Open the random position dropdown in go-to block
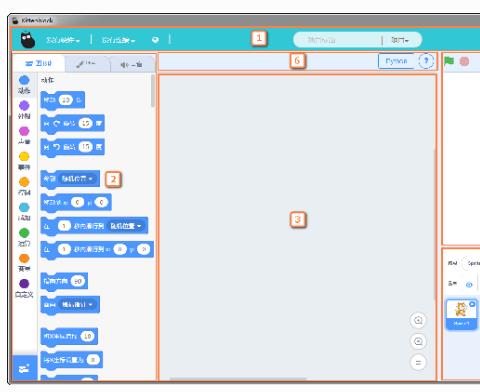The image size is (480, 392). coord(77,179)
